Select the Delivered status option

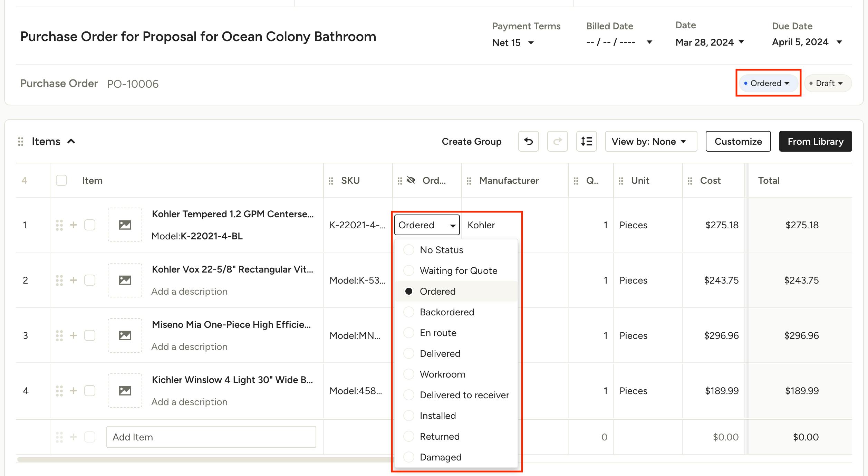pos(440,353)
